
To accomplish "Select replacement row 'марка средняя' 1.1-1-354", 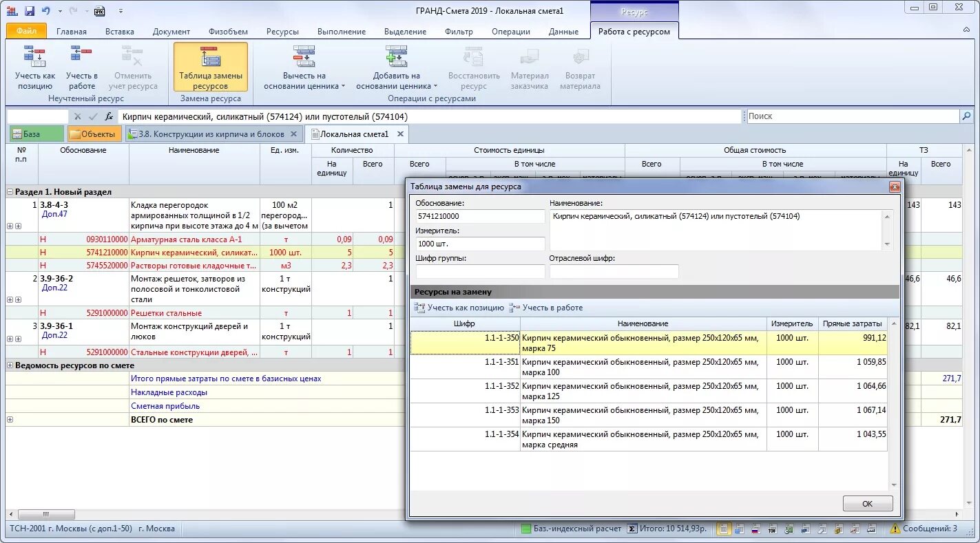I will coord(649,439).
